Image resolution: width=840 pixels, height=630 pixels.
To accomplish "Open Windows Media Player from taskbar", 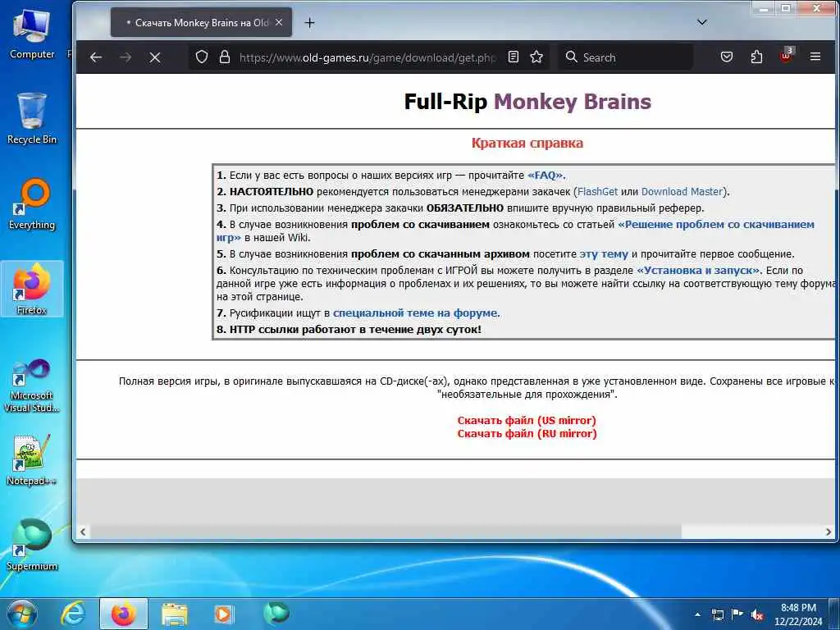I will (x=223, y=614).
